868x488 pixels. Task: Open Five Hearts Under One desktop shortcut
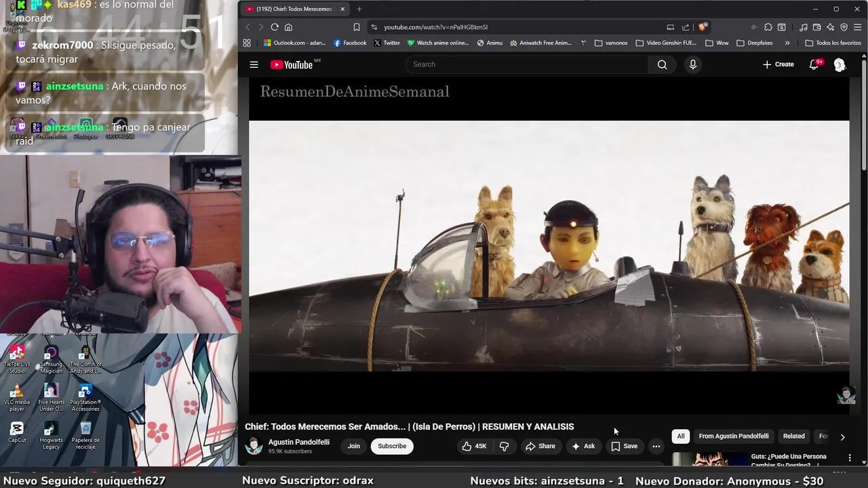pos(51,398)
